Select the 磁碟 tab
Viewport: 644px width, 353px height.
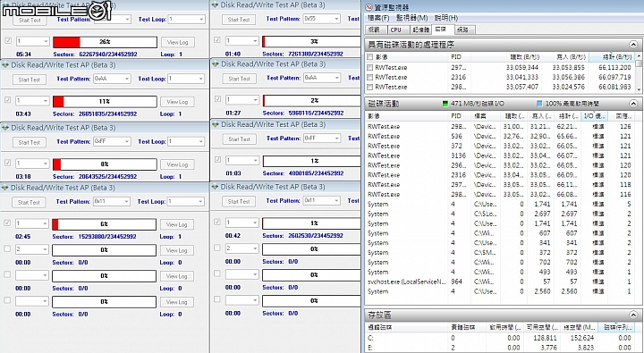[x=443, y=29]
